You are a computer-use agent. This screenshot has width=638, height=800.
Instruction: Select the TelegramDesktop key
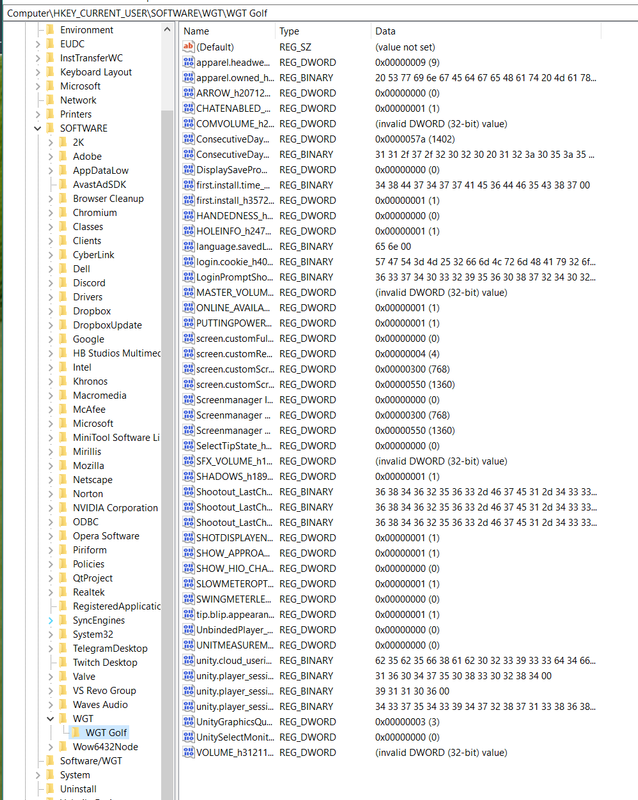coord(110,648)
